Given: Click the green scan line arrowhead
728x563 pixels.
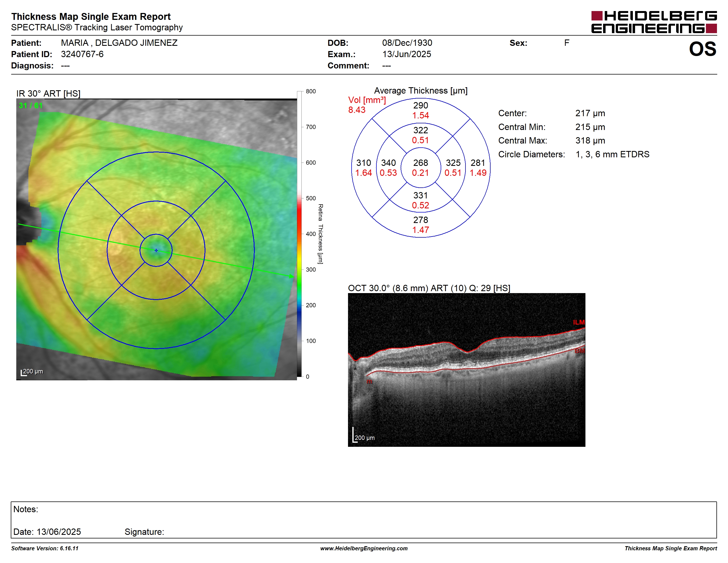Looking at the screenshot, I should point(291,276).
